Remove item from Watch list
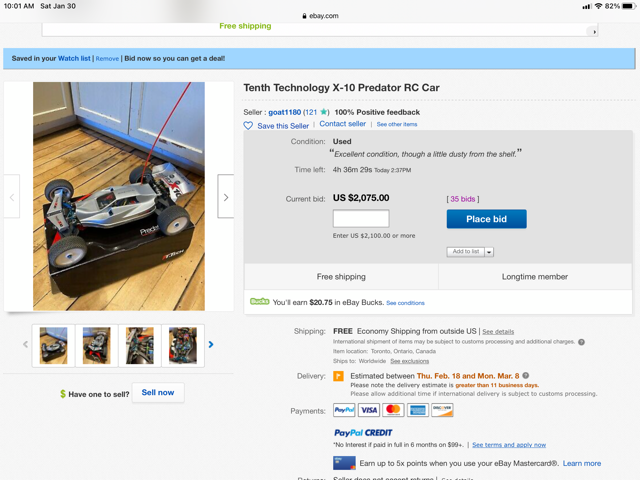The height and width of the screenshot is (480, 640). pos(107,59)
